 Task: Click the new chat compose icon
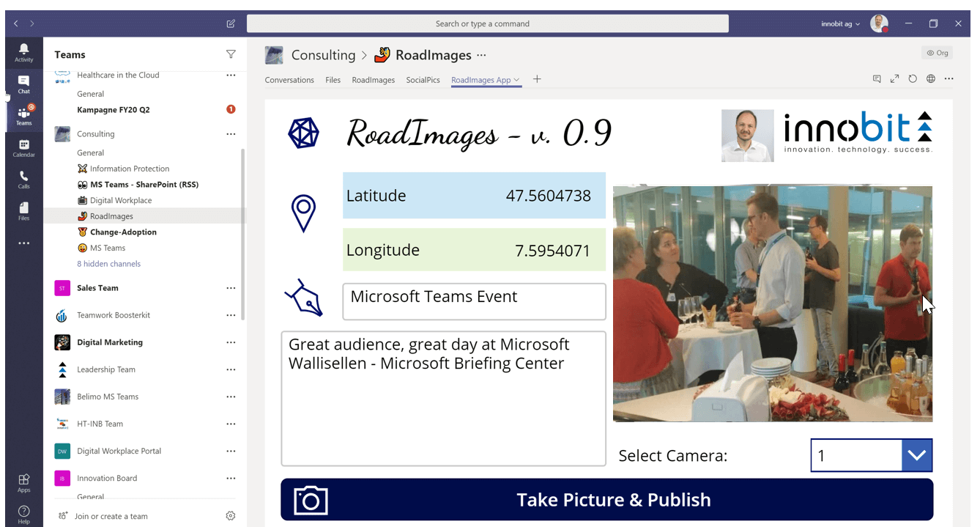[x=231, y=23]
